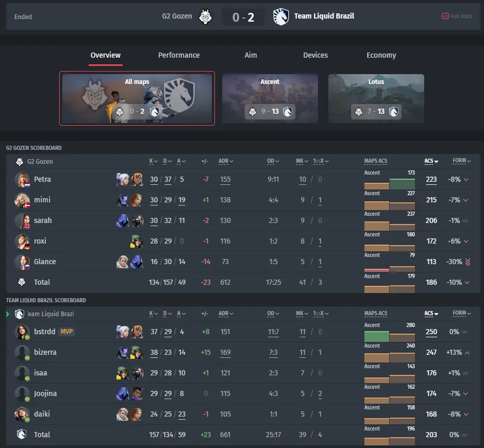484x448 pixels.
Task: Click the Team Liquid Brazil name in match header
Action: (x=324, y=16)
